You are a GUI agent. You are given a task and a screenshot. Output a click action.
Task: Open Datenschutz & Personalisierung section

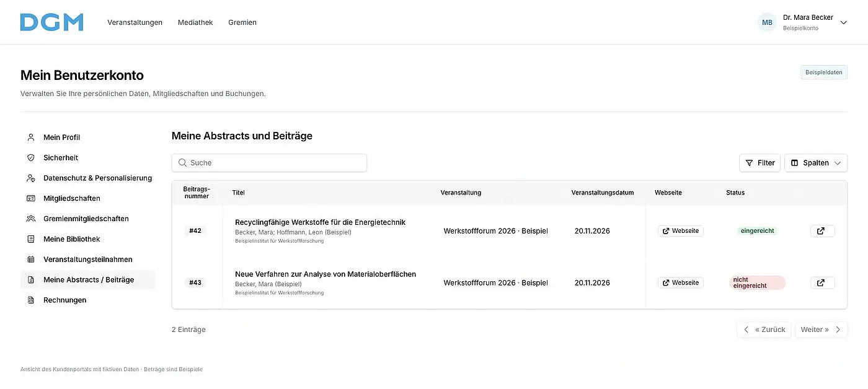click(x=87, y=178)
